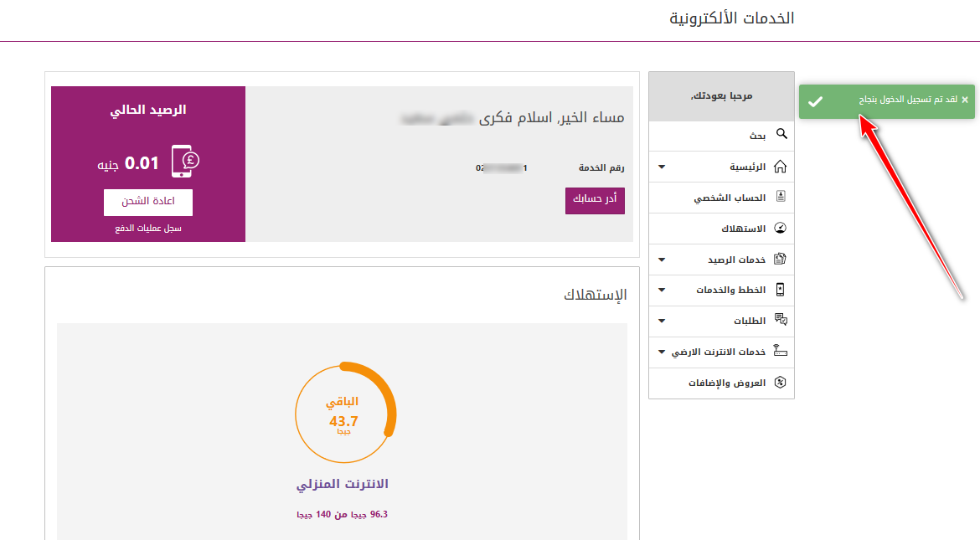Image resolution: width=980 pixels, height=540 pixels.
Task: Select the الاستهلاك consumption gauge icon
Action: (x=781, y=228)
